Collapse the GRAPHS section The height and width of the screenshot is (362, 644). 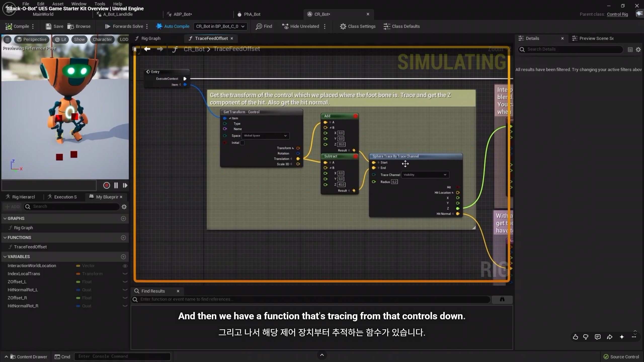click(5, 218)
